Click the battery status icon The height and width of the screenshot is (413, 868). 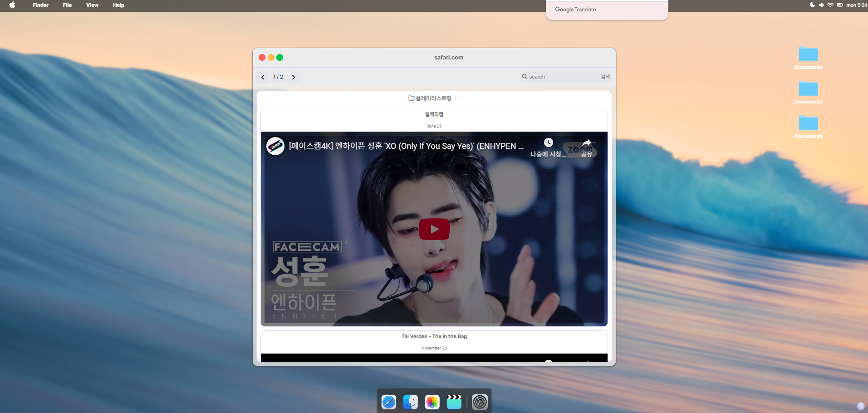pos(840,5)
